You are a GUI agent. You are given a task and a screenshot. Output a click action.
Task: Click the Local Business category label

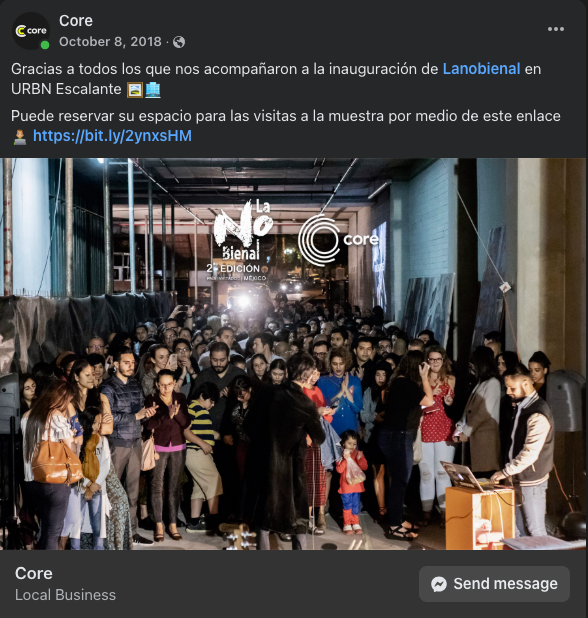point(65,595)
